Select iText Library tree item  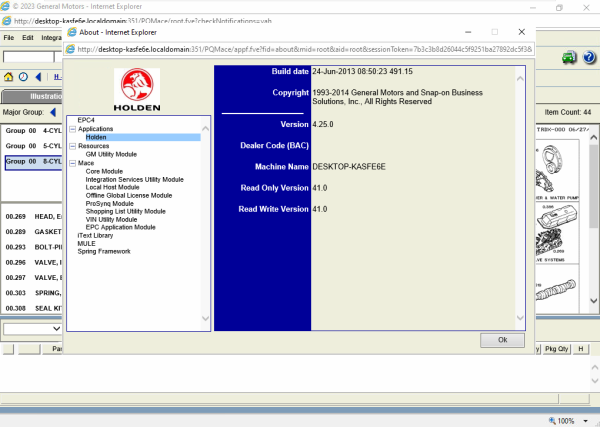coord(95,236)
